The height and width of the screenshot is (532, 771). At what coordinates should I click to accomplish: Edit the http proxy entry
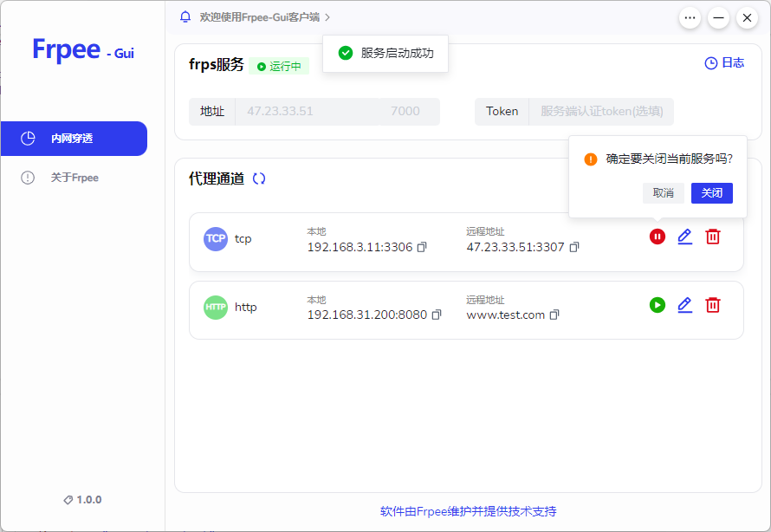685,305
